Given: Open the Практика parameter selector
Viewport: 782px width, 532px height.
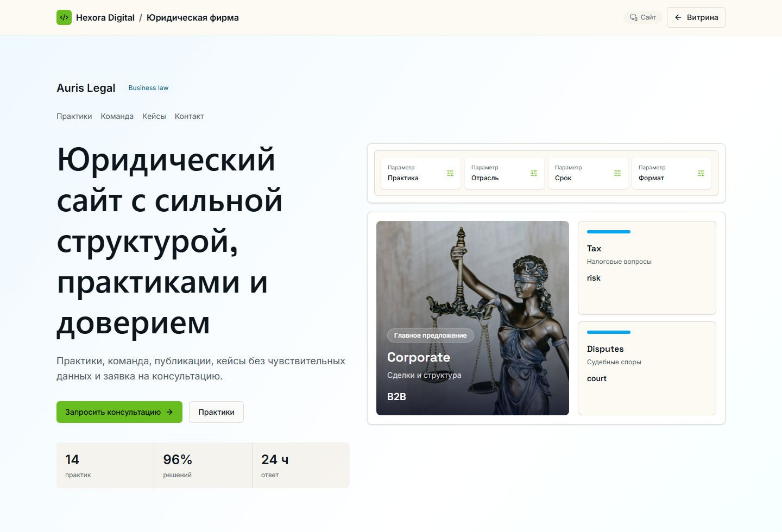Looking at the screenshot, I should click(x=421, y=173).
